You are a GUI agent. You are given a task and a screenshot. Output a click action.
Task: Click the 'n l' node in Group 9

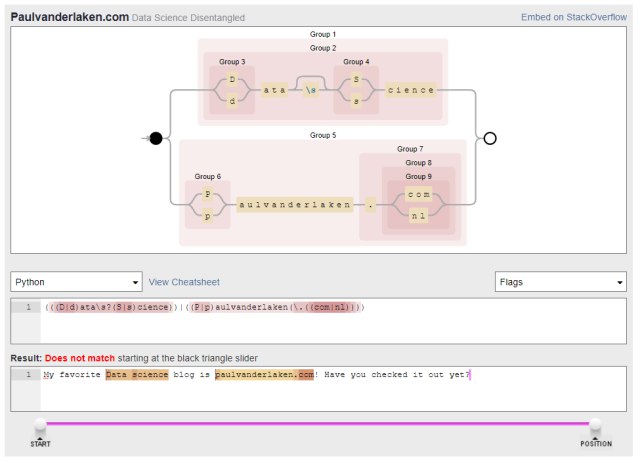click(x=419, y=216)
